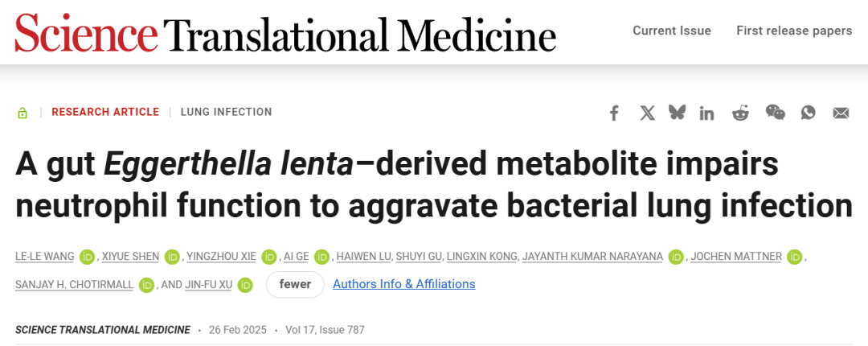Open author Sanjay H. Chotirmall's profile
Image resolution: width=868 pixels, height=346 pixels.
click(x=74, y=285)
